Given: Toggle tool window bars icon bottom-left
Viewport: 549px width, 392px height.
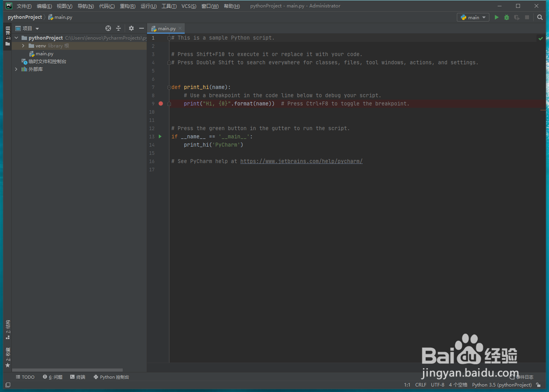Looking at the screenshot, I should (8, 385).
